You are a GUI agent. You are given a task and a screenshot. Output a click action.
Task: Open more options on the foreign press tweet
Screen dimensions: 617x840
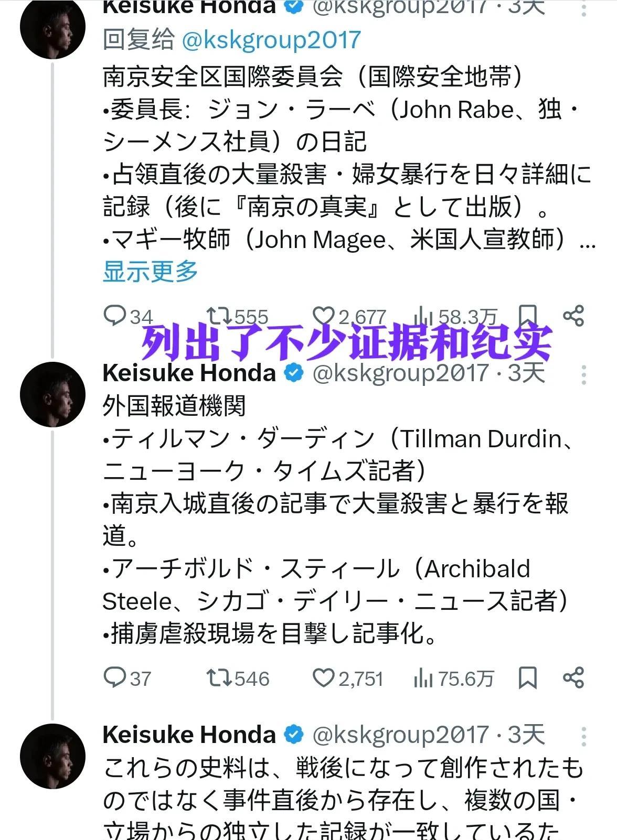[x=583, y=374]
